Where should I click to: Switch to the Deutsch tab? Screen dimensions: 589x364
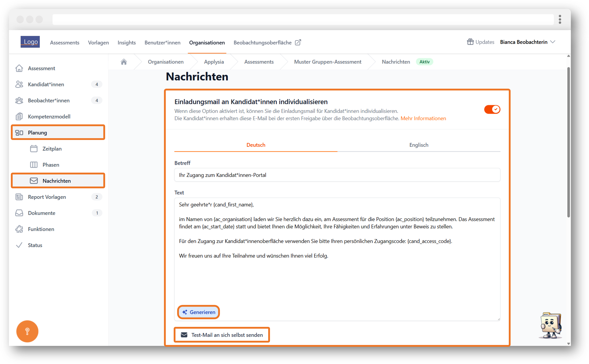[256, 145]
